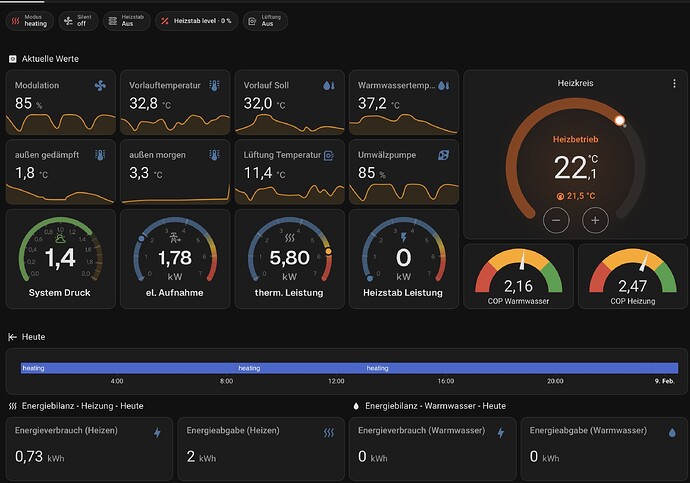Click lightning icon on Energieverbrauch (Warmwasser) card
This screenshot has width=690, height=483.
(x=500, y=433)
